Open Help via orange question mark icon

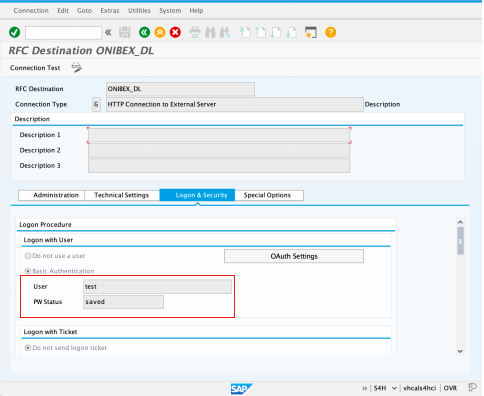pyautogui.click(x=330, y=32)
